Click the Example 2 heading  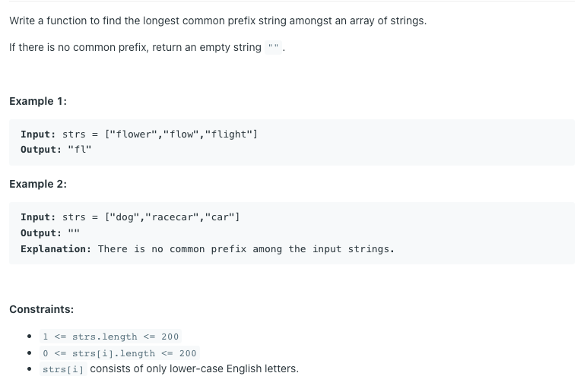tap(38, 184)
